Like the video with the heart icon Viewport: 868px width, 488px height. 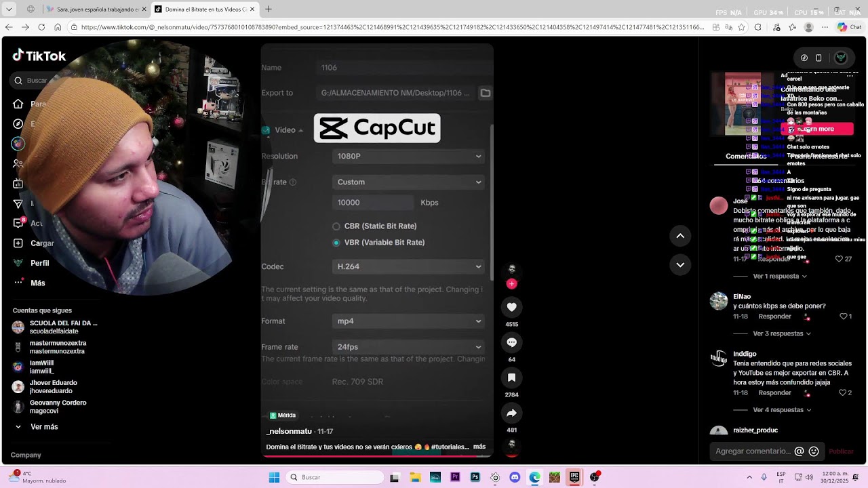pyautogui.click(x=512, y=307)
